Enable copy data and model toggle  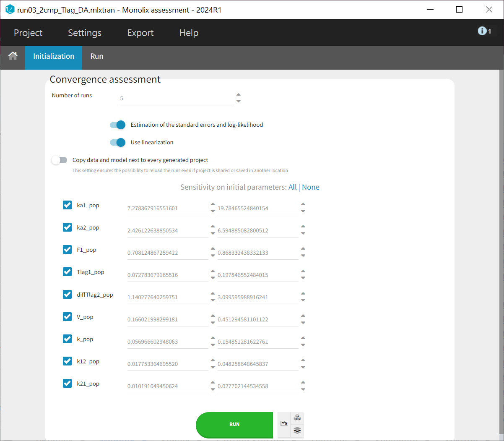pyautogui.click(x=60, y=160)
